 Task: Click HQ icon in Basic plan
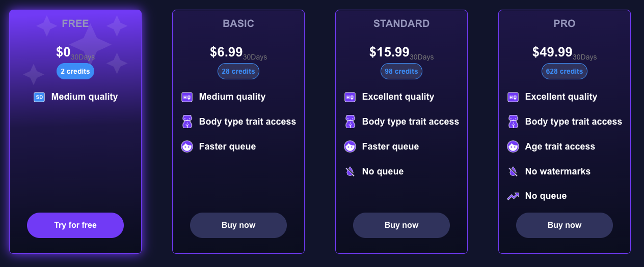click(187, 97)
